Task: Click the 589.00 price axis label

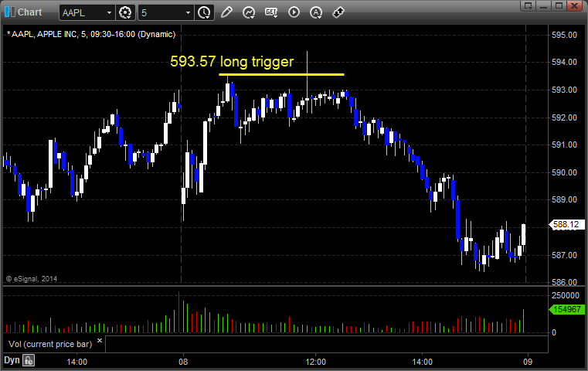Action: [564, 199]
